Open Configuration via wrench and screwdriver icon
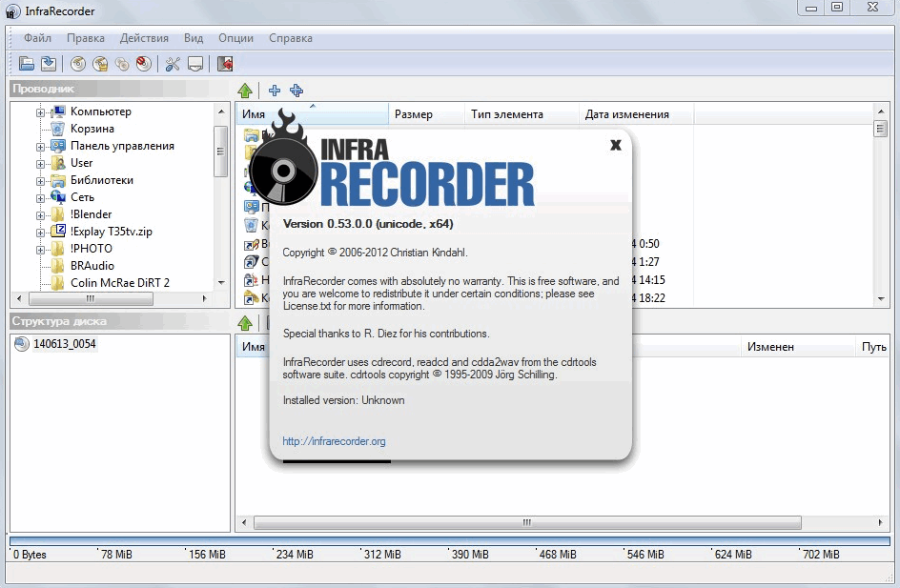Screen dimensions: 900x588 (173, 64)
